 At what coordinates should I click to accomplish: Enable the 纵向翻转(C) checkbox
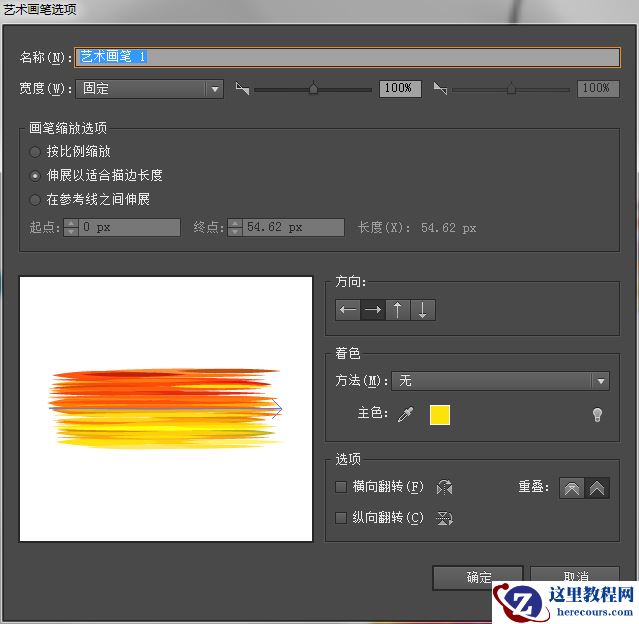coord(341,518)
